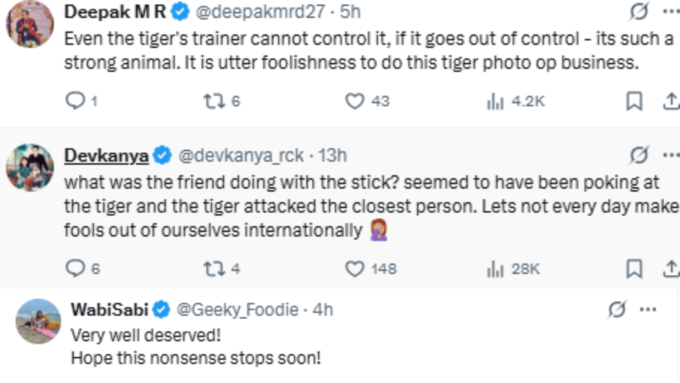680x383 pixels.
Task: Share Deepak M R's tweet
Action: pyautogui.click(x=671, y=101)
